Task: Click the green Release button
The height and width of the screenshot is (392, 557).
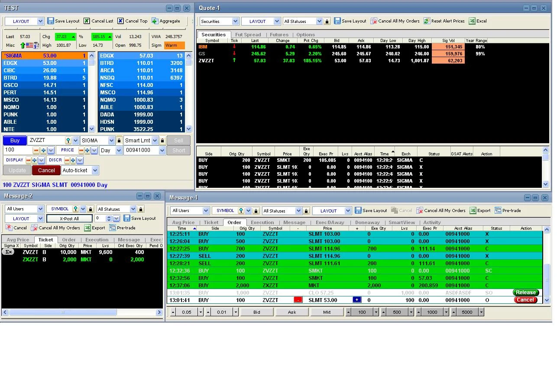Action: [x=525, y=292]
